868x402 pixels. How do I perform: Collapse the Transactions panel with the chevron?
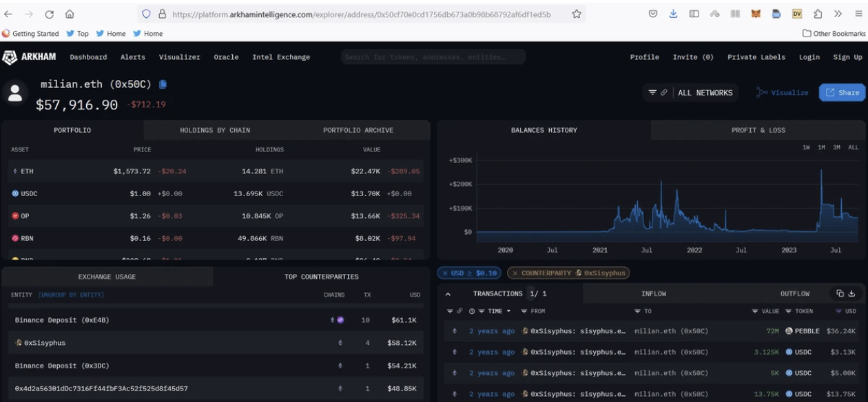448,294
